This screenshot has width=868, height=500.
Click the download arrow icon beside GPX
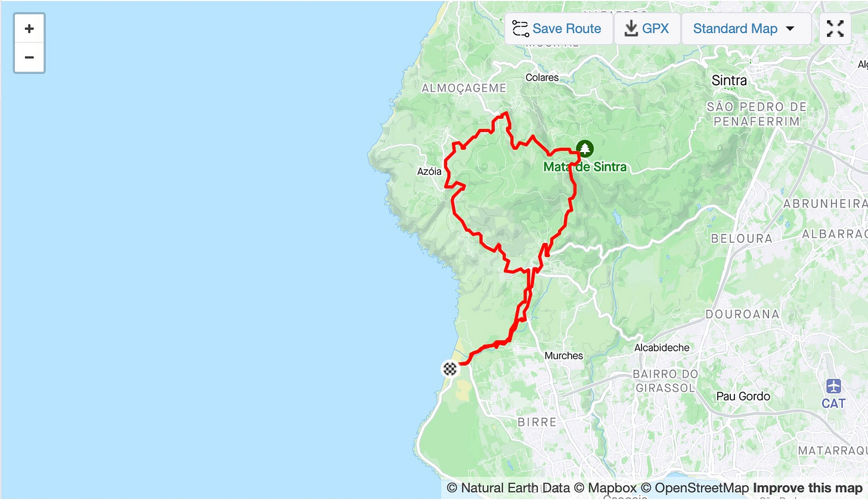pyautogui.click(x=631, y=29)
